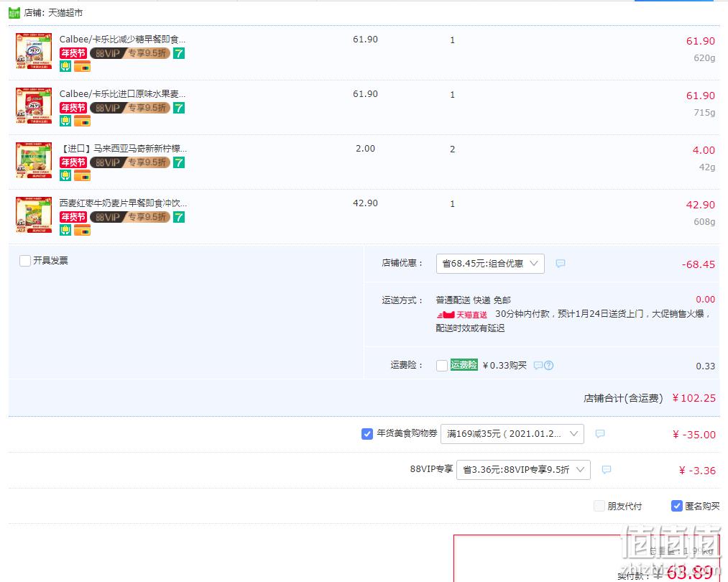Uncheck the 年货美食购物券 coupon checkbox
The width and height of the screenshot is (728, 582).
(x=367, y=433)
